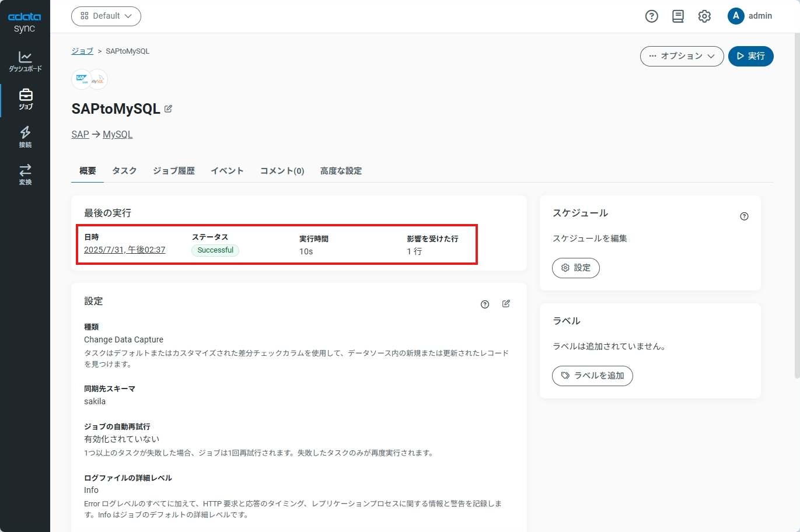Run the job with 実行 button
This screenshot has width=800, height=532.
(x=750, y=56)
